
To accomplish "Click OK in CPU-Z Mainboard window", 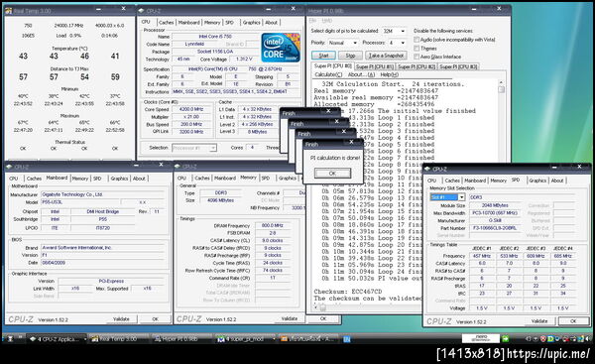I will 155,319.
